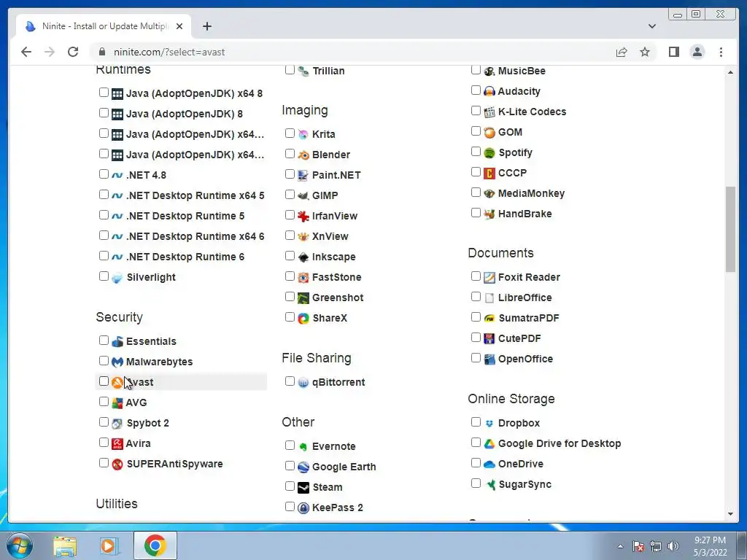This screenshot has width=747, height=560.
Task: Open the Chrome profile button
Action: click(x=697, y=52)
